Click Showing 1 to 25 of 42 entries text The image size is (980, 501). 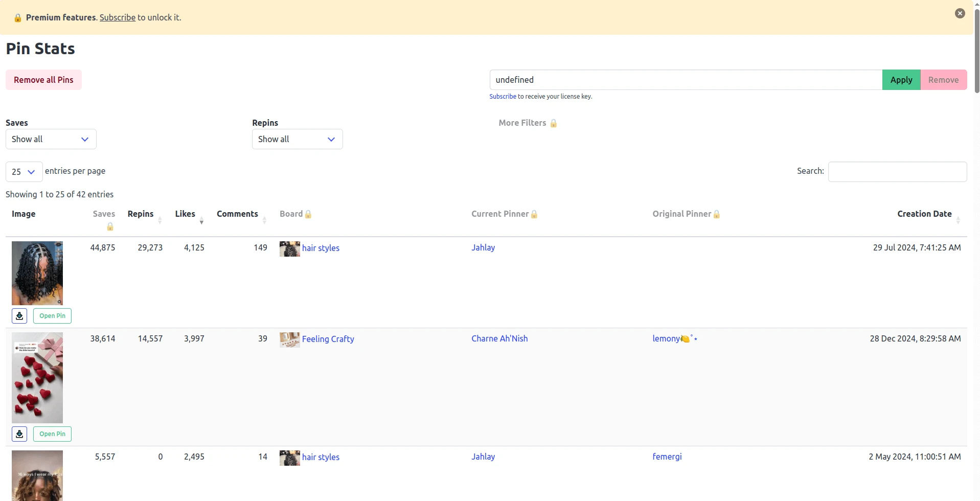pos(60,194)
